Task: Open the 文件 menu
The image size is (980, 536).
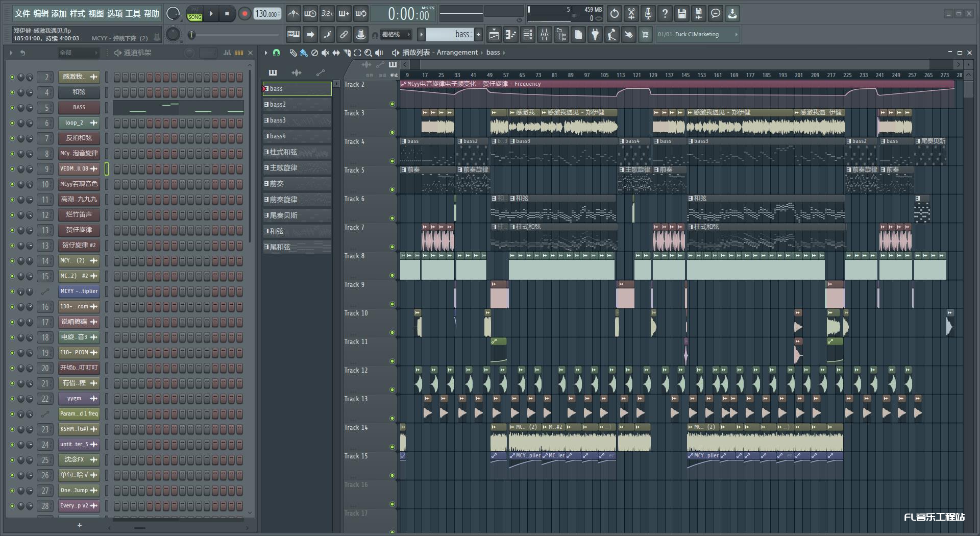Action: [x=22, y=14]
